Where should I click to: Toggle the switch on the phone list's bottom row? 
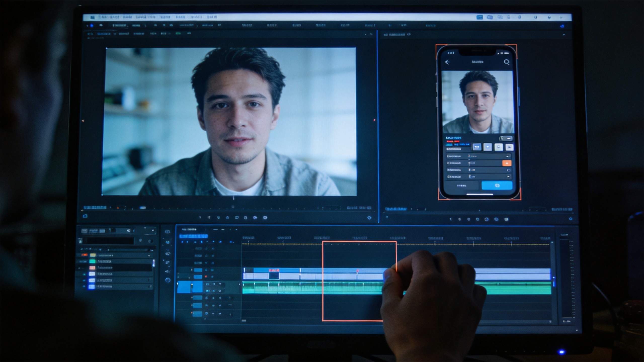click(x=508, y=177)
